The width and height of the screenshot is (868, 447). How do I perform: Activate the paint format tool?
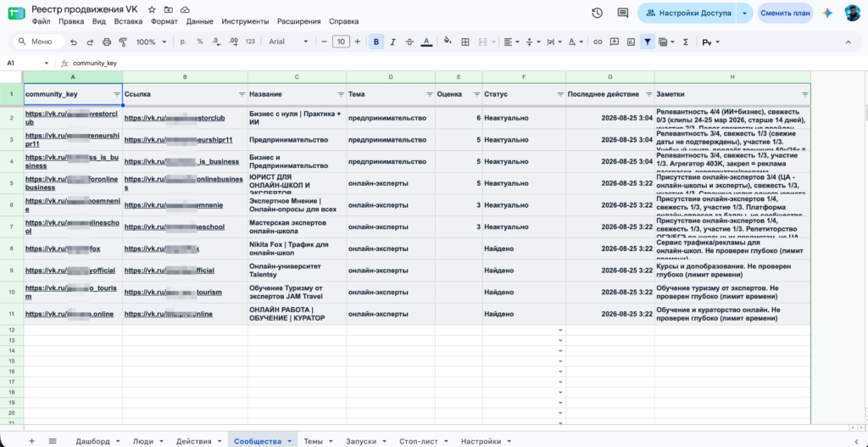point(123,42)
